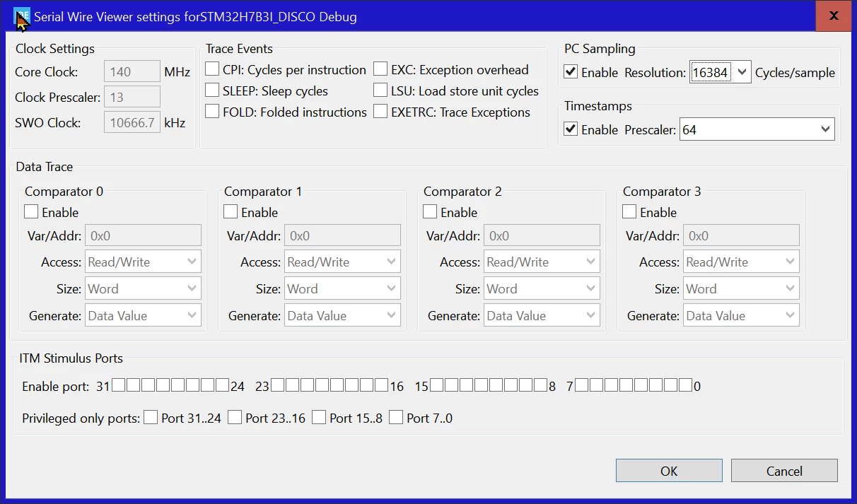Viewport: 857px width, 504px height.
Task: Check privileged only Port 23..16
Action: pos(235,417)
